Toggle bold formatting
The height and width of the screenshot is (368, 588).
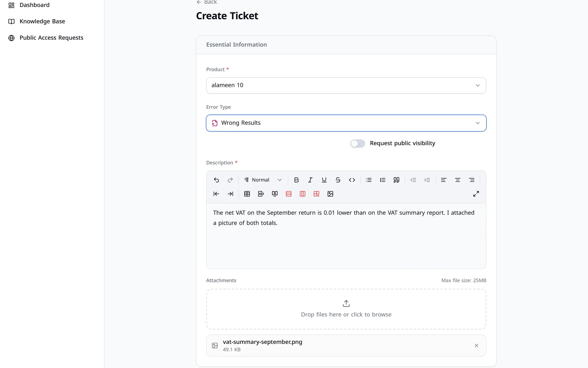coord(296,180)
